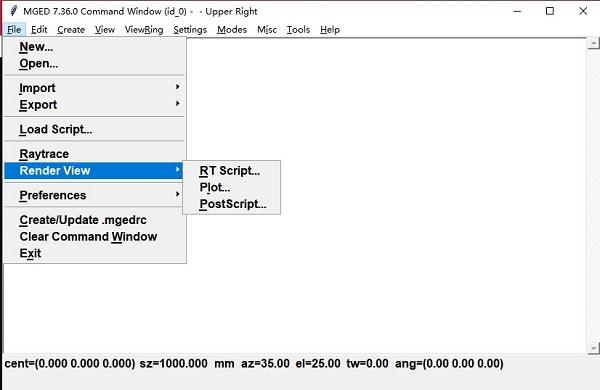Click the ang=(0.00 0.00 0.00) status value

tap(449, 363)
